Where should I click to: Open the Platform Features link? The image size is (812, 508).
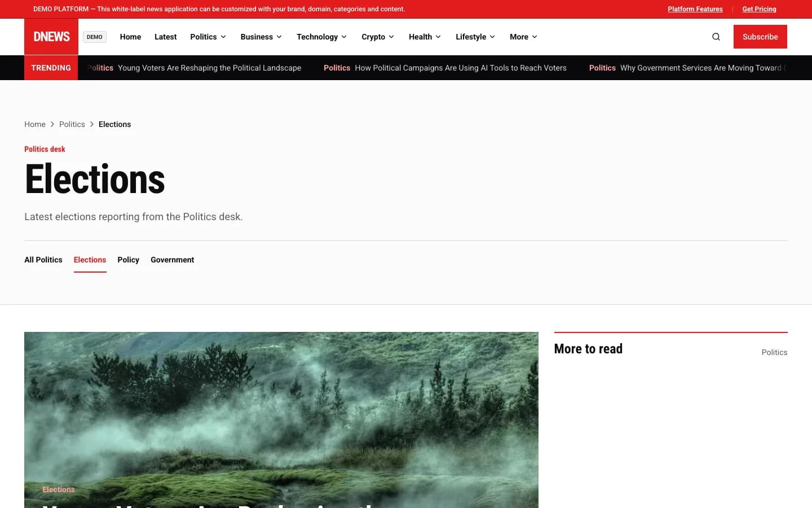click(x=695, y=9)
